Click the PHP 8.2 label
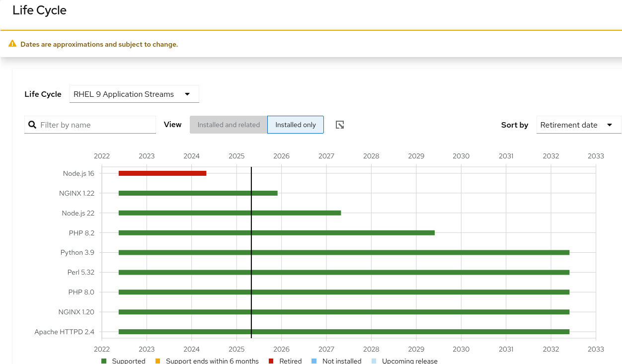Screen dimensions: 622x364 81,232
